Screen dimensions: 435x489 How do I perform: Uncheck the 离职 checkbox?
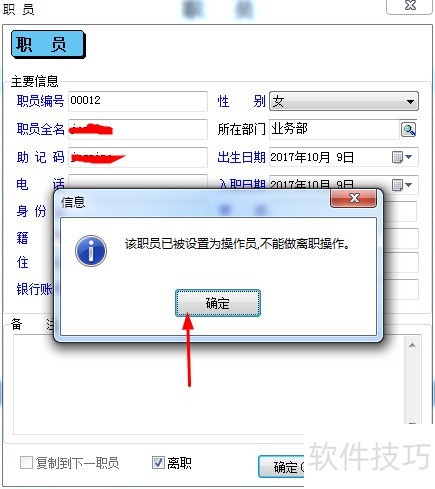(x=158, y=463)
